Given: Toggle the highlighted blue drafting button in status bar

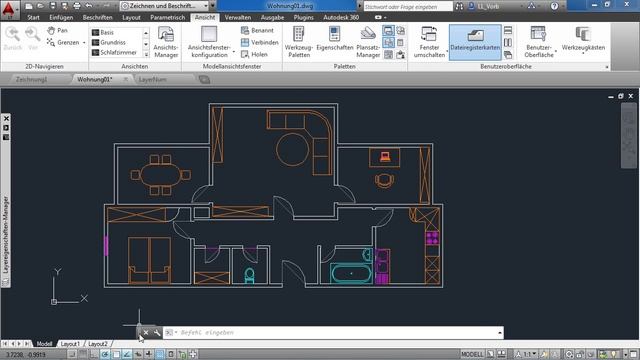Looking at the screenshot, I should 160,354.
